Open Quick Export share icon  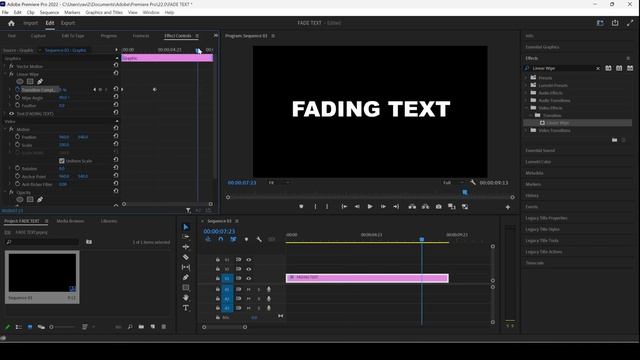(x=615, y=23)
